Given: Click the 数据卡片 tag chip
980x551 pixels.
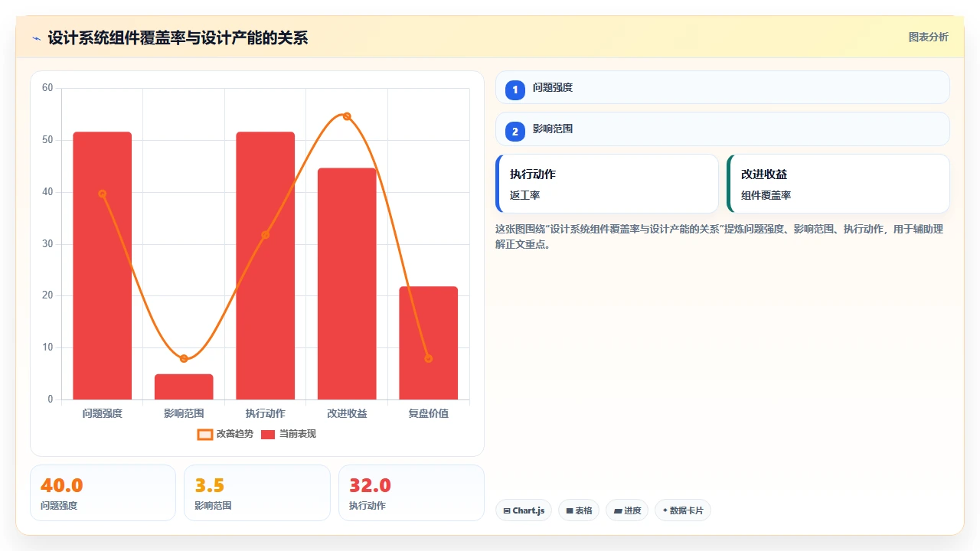Looking at the screenshot, I should [683, 510].
